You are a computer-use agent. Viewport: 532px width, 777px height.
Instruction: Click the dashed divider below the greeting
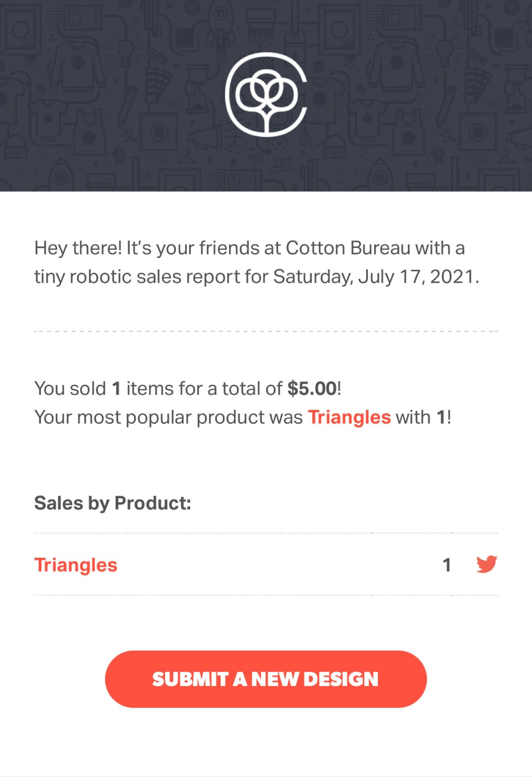point(266,331)
